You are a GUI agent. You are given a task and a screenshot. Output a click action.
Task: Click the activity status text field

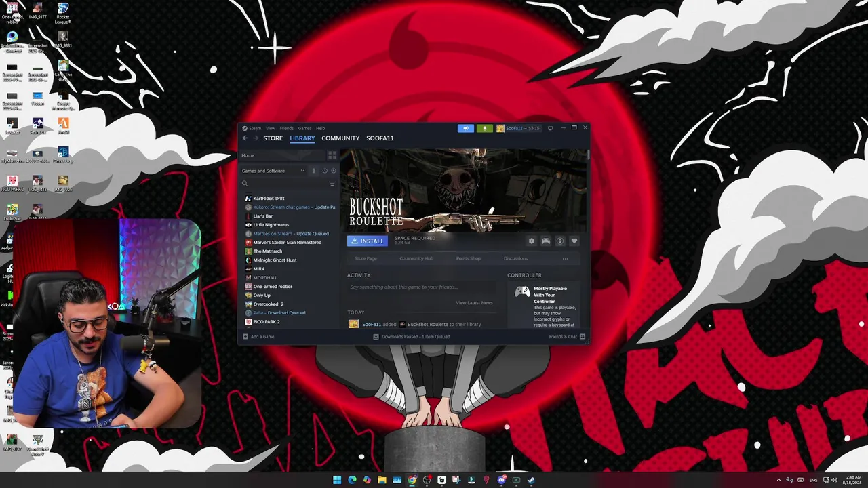[x=420, y=287]
